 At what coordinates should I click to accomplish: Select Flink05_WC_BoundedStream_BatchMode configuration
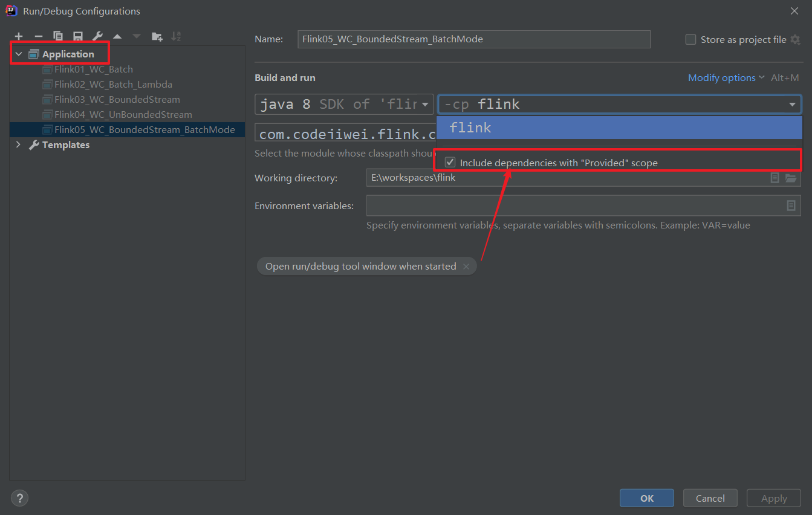pos(127,130)
